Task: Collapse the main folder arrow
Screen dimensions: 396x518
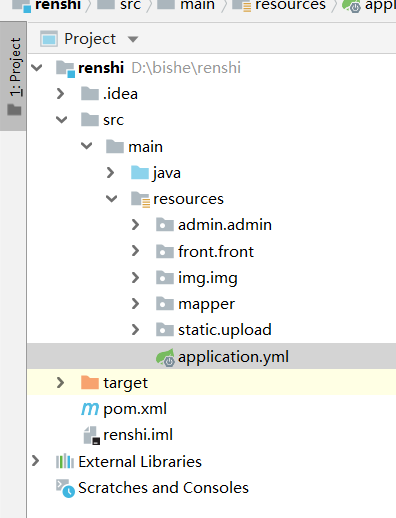Action: [87, 146]
